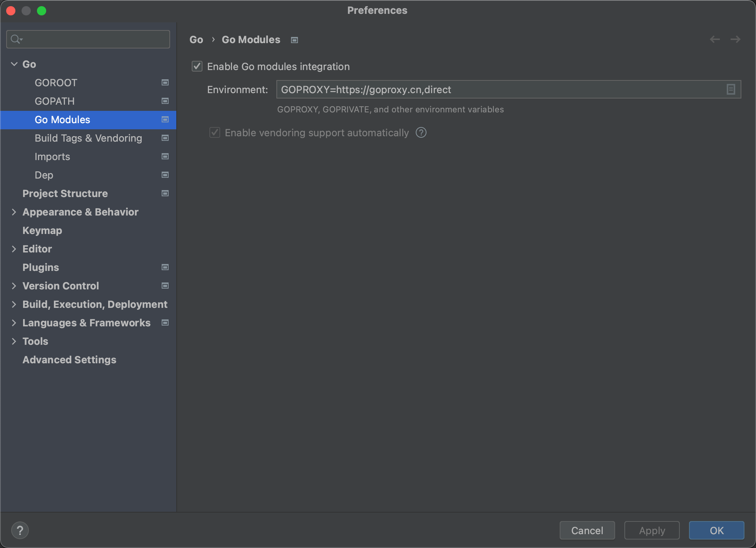The height and width of the screenshot is (548, 756).
Task: Open Build Tags & Vendoring settings
Action: click(89, 138)
